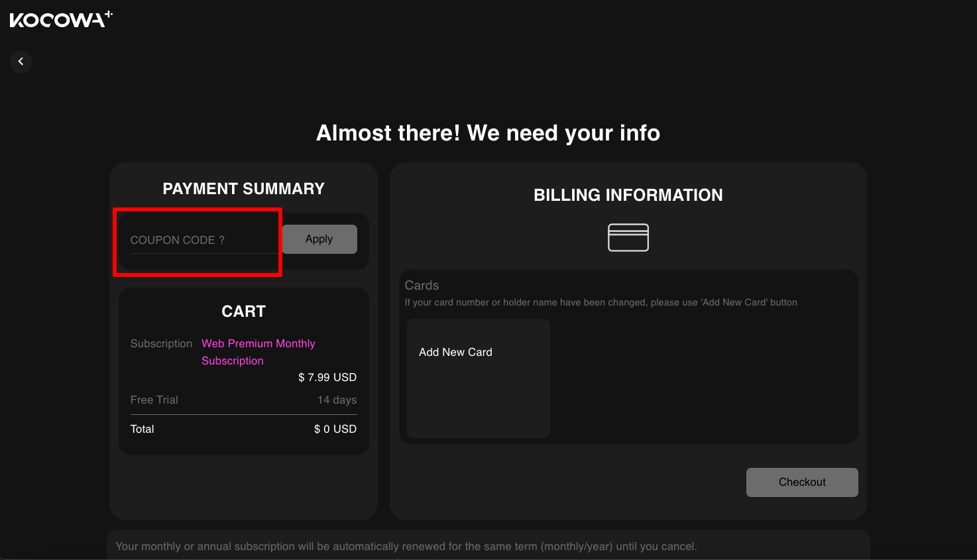Click the Free Trial label in cart

(x=154, y=400)
